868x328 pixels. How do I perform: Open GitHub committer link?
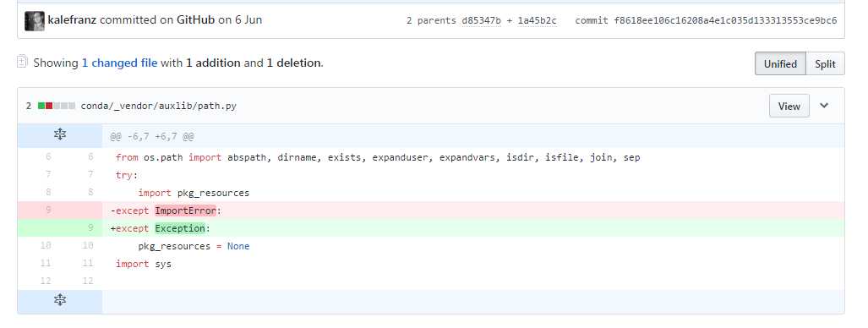point(195,20)
